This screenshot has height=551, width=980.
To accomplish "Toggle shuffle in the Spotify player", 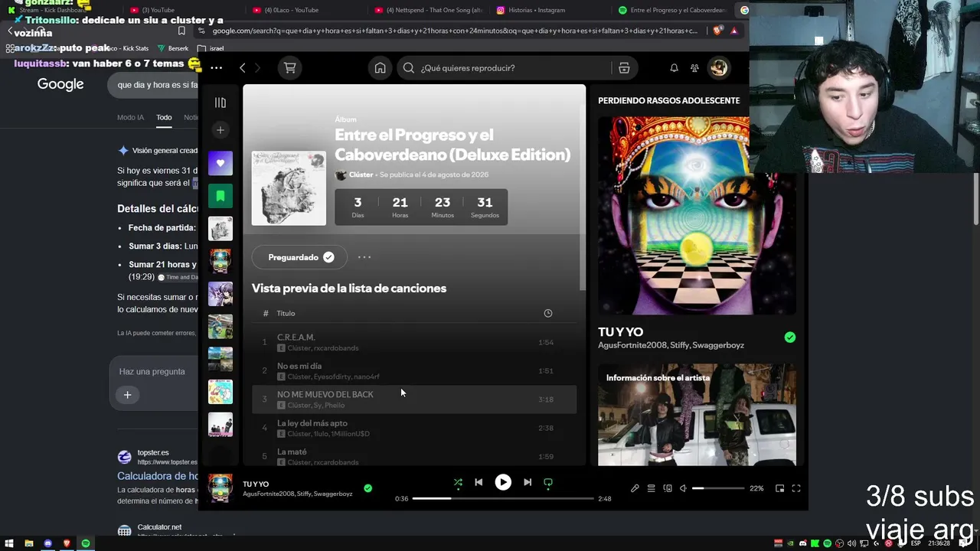I will [x=458, y=483].
